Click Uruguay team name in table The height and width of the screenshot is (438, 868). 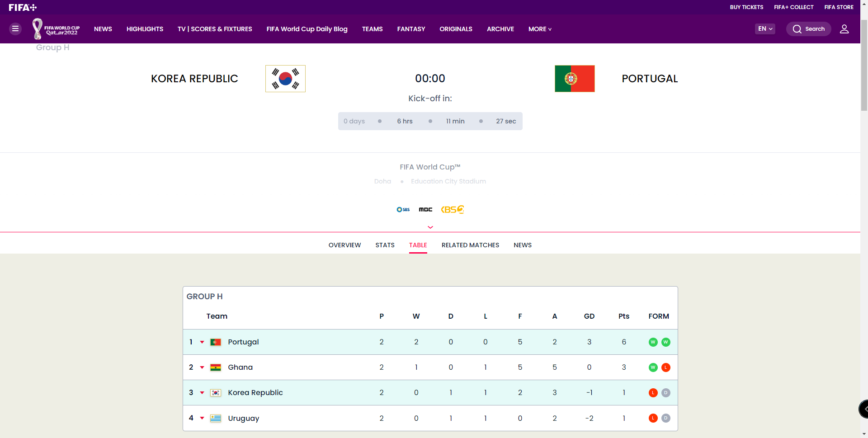(x=244, y=418)
